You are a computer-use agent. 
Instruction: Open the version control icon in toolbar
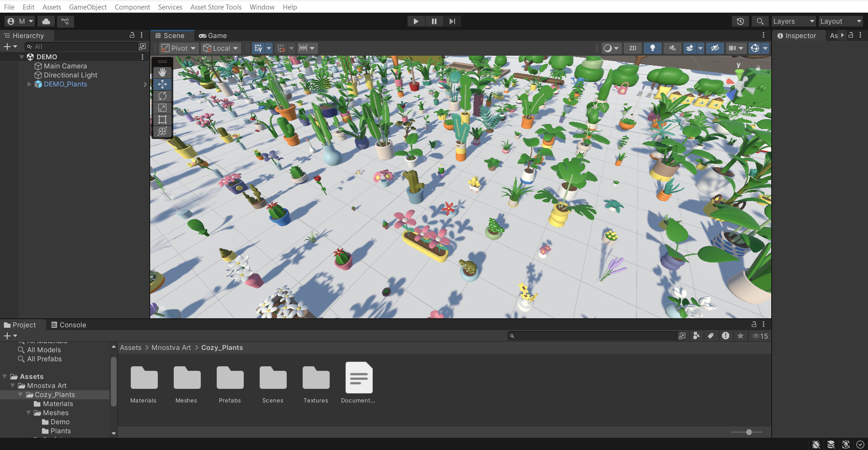pyautogui.click(x=65, y=21)
